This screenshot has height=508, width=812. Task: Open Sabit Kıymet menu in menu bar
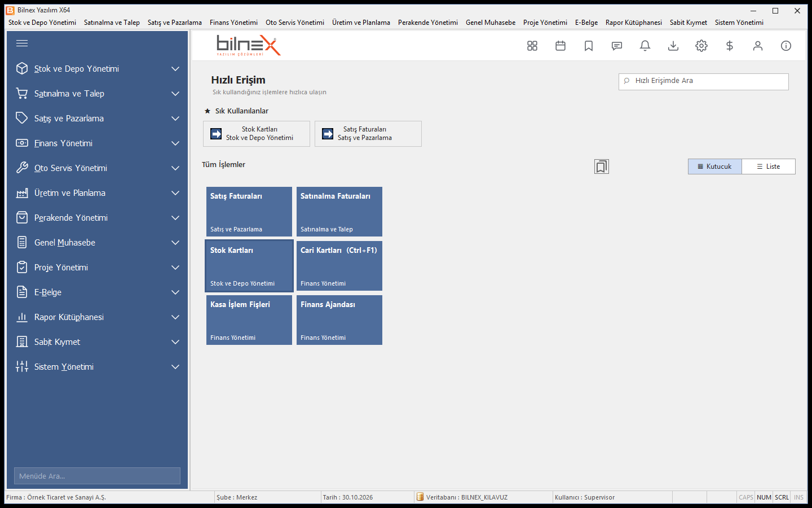689,23
